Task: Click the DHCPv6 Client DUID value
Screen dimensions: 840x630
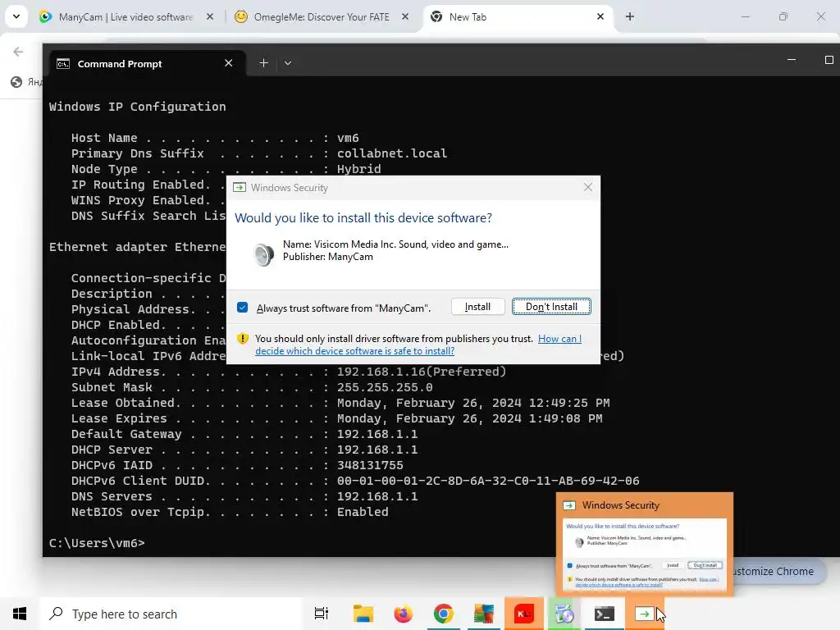Action: click(488, 481)
